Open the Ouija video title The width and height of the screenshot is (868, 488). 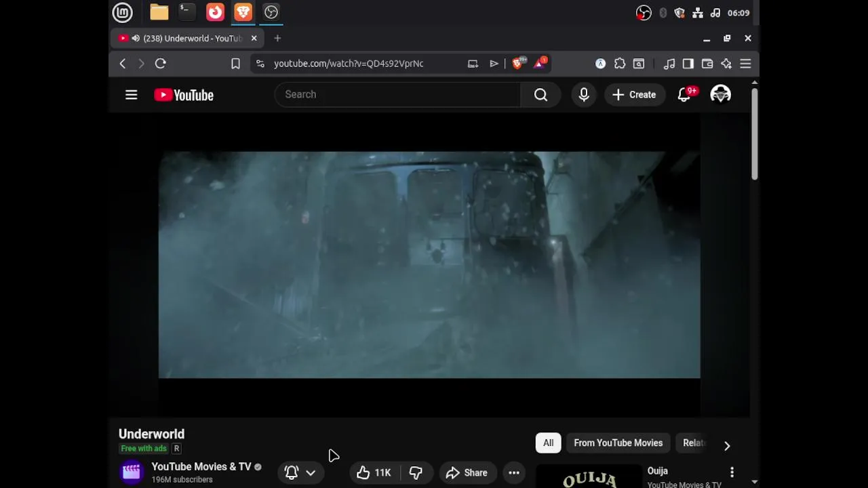658,471
